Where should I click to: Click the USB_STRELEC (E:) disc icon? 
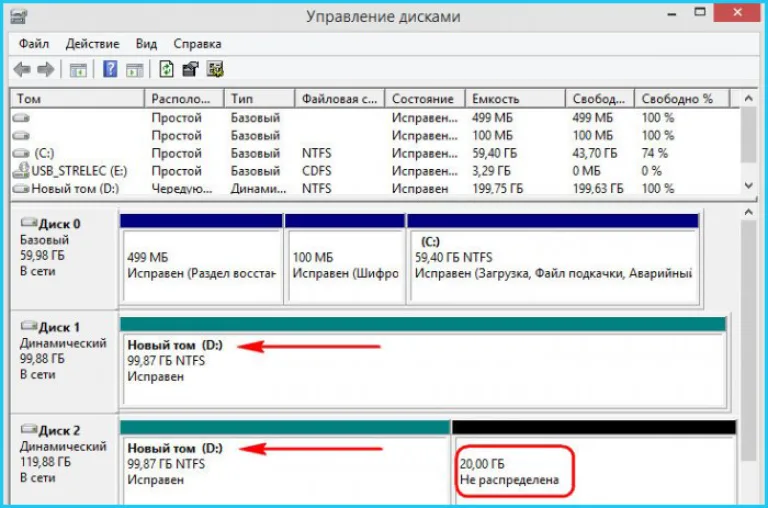(21, 170)
